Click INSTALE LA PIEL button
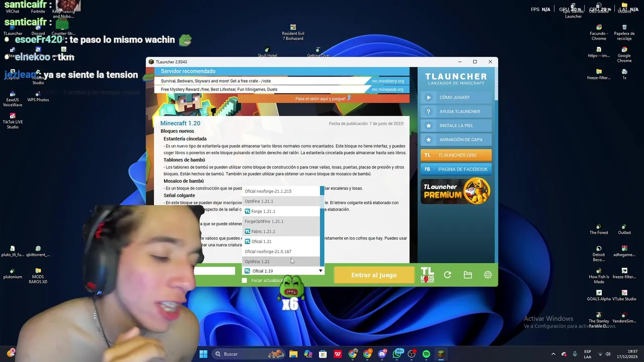 tap(456, 126)
